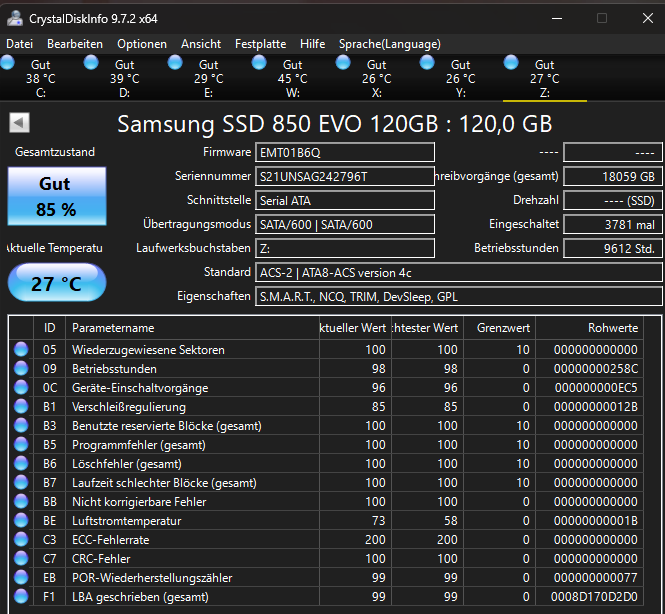Screen dimensions: 665x614
Task: Click the Laufwerksbuchstaben field Z:
Action: click(345, 248)
